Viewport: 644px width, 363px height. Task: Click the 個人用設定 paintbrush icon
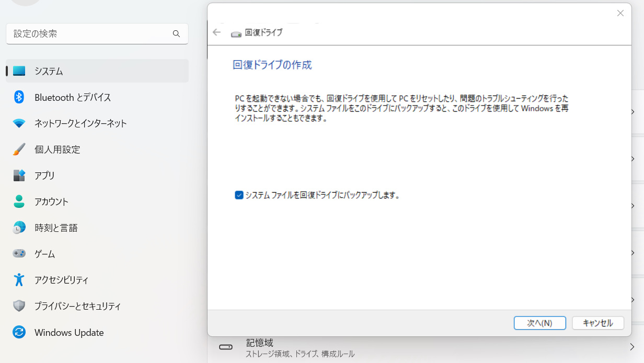(x=19, y=149)
